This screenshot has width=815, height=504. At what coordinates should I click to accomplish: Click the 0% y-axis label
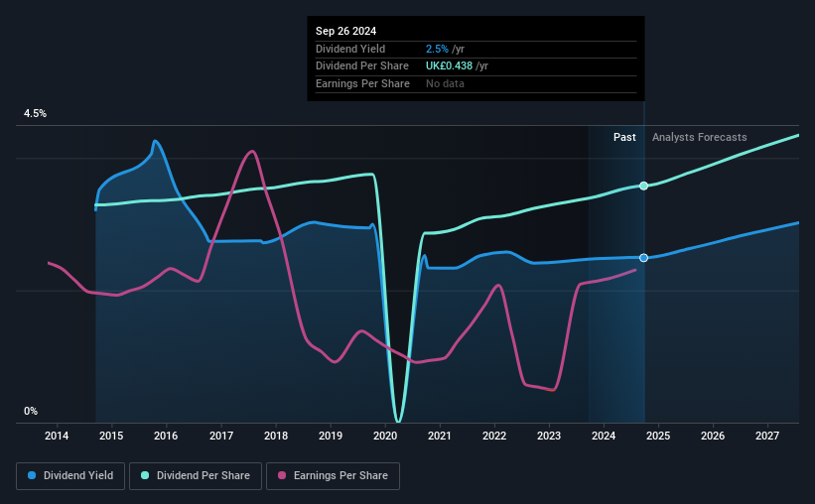pyautogui.click(x=31, y=411)
